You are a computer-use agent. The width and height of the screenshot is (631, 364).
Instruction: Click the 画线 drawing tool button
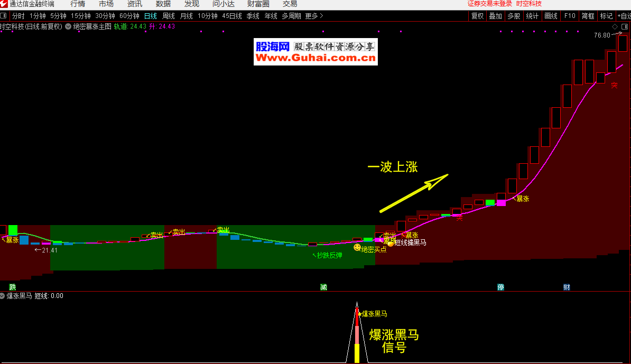[551, 16]
